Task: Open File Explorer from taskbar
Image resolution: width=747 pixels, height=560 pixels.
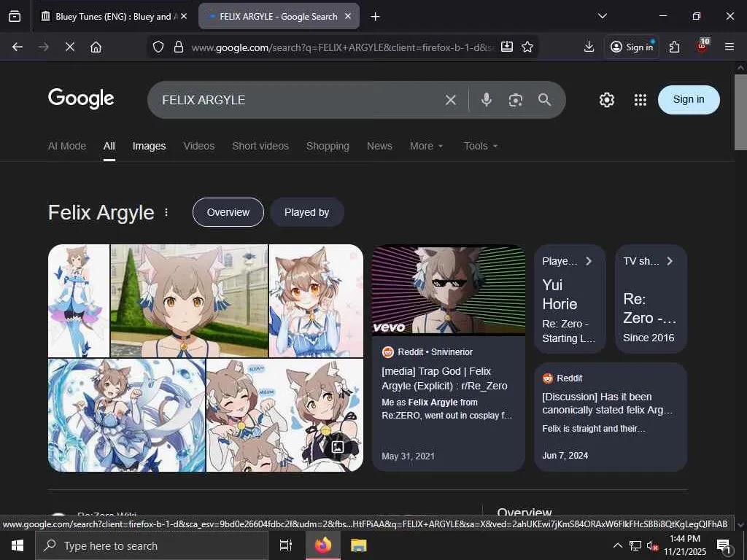Action: click(x=358, y=545)
